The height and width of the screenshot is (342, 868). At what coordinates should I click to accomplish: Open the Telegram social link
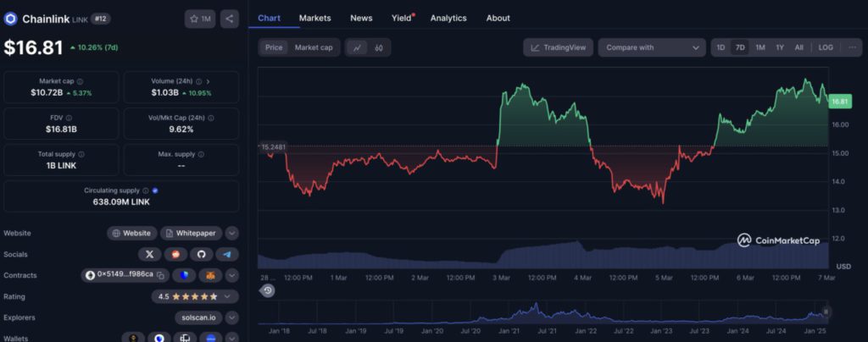tap(227, 254)
